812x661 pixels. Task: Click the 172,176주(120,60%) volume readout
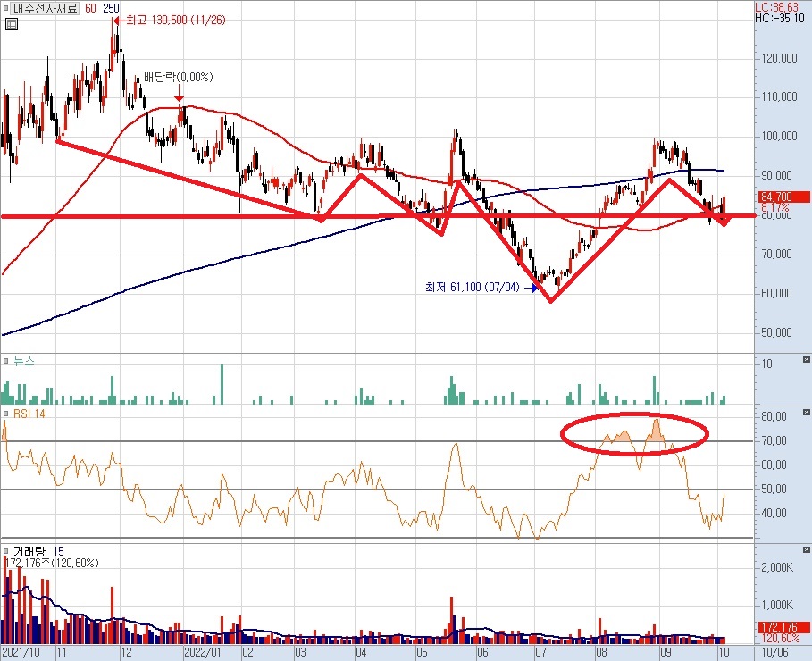(51, 563)
